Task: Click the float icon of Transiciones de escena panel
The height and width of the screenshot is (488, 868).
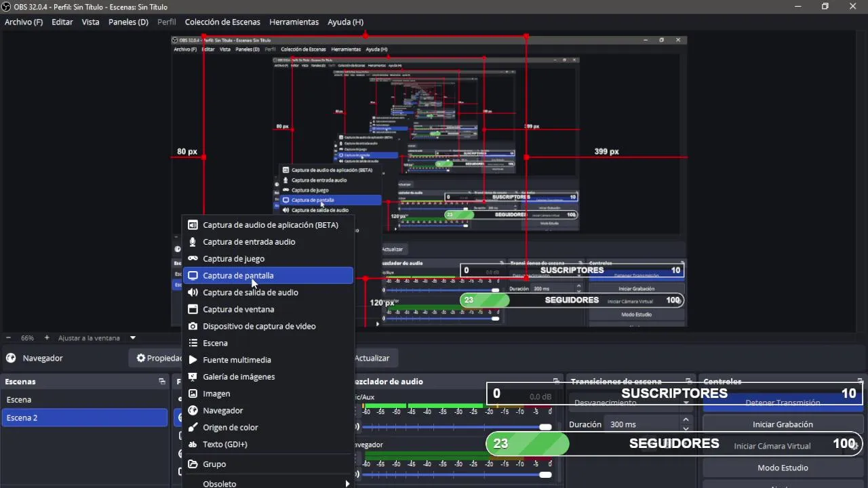Action: 689,382
